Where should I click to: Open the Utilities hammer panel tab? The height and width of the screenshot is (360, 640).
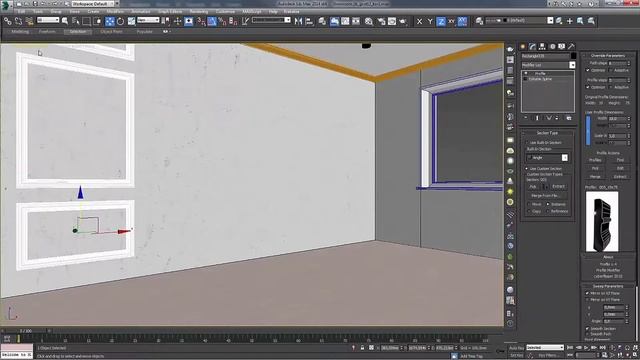[571, 47]
